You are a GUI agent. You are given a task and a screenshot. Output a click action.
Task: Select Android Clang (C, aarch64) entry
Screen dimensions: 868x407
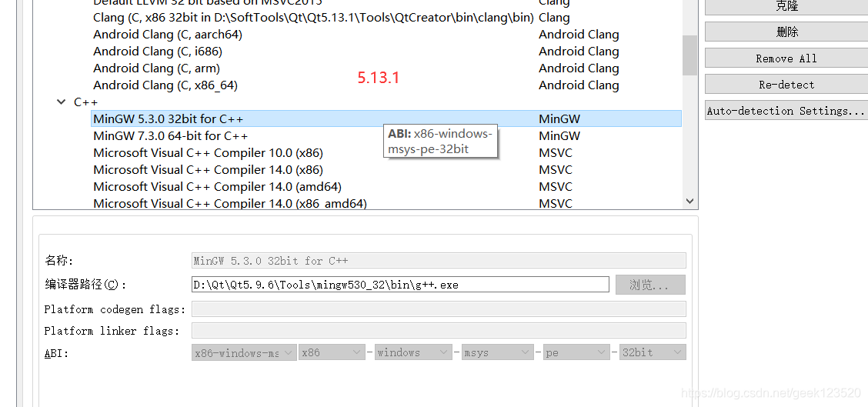point(168,35)
